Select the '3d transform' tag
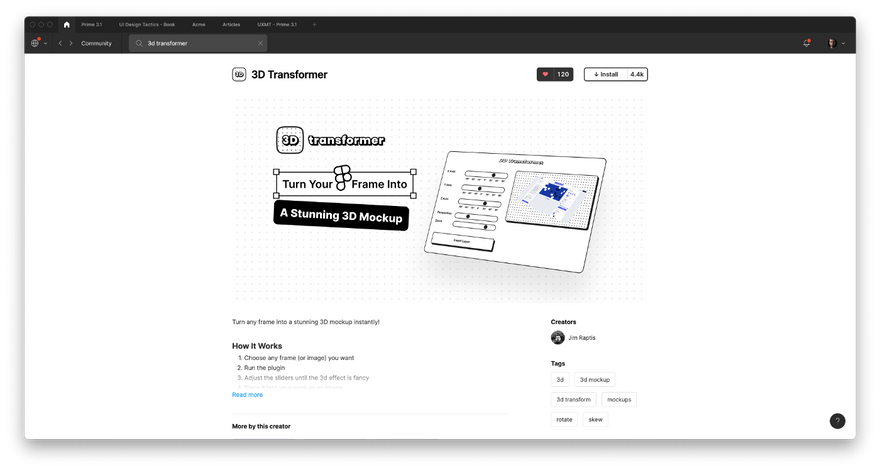Screen dimensions: 880x471 pos(574,400)
